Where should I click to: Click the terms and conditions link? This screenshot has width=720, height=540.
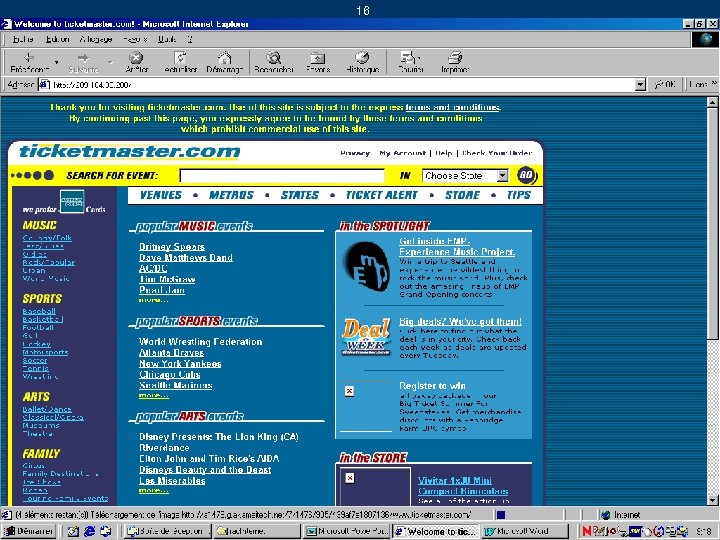pyautogui.click(x=453, y=107)
